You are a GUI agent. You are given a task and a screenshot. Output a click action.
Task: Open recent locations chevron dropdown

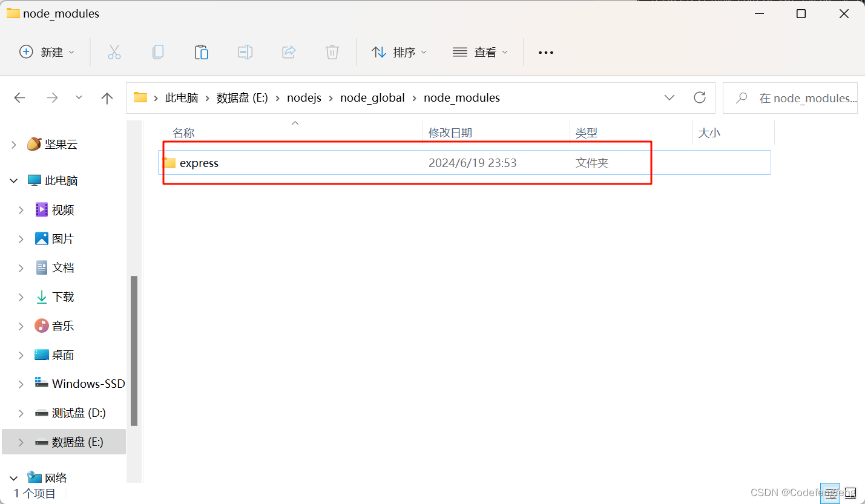coord(79,97)
